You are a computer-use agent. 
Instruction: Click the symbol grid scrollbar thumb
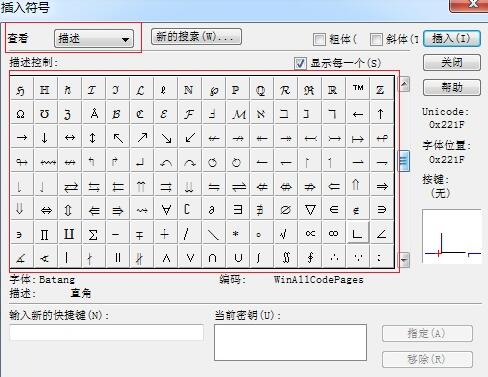(404, 161)
